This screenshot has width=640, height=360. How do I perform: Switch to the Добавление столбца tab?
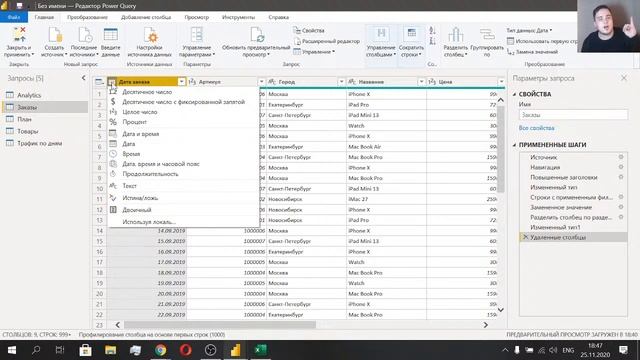[x=146, y=17]
